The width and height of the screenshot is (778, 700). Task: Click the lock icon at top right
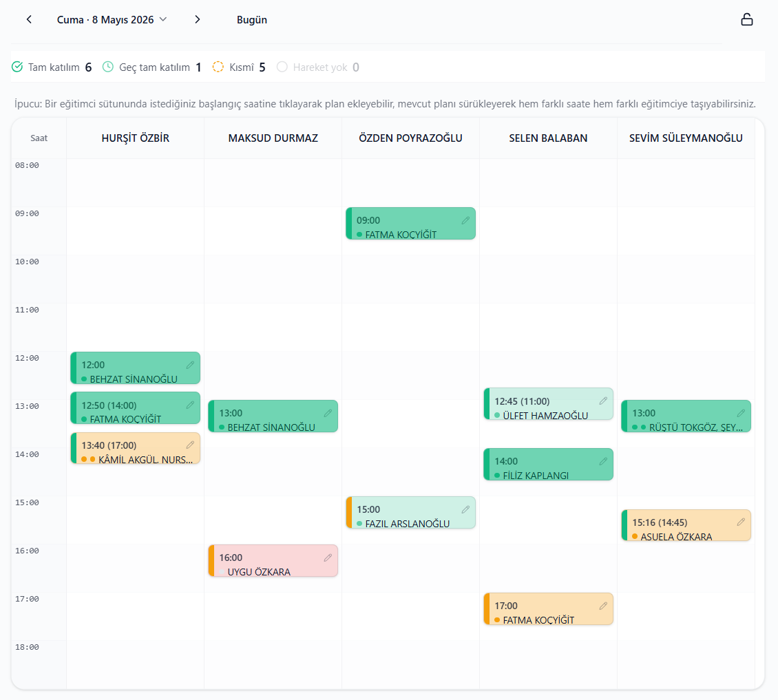point(746,19)
